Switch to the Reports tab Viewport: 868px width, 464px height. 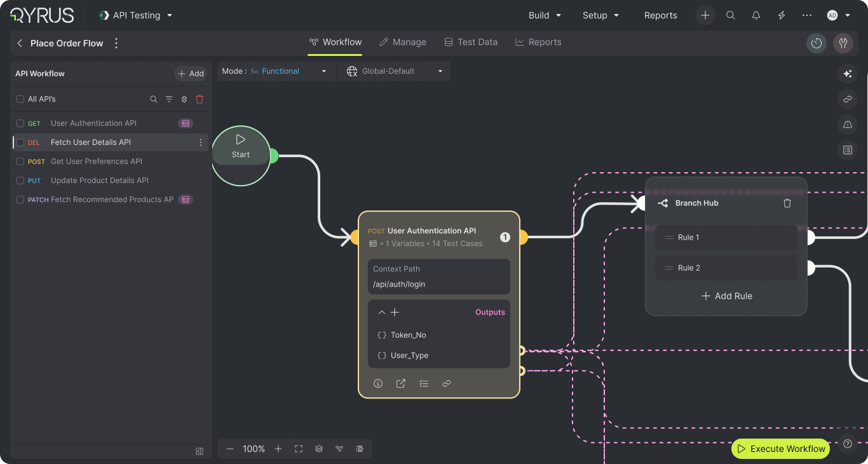(x=538, y=42)
